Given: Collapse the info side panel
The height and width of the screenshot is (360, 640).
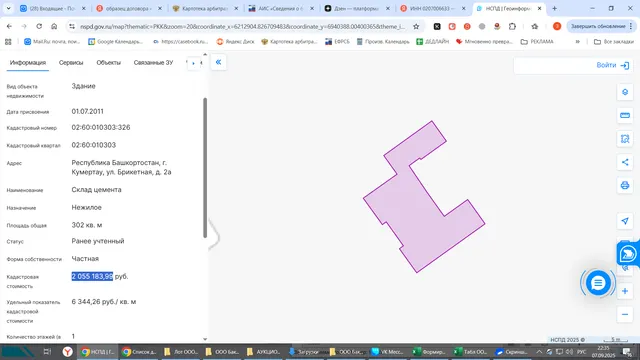Looking at the screenshot, I should pyautogui.click(x=218, y=62).
